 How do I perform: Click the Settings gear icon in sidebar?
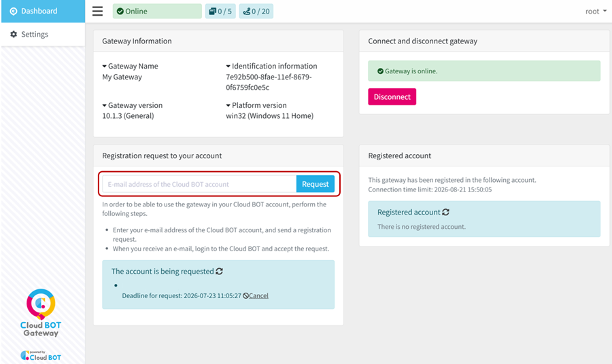coord(14,35)
